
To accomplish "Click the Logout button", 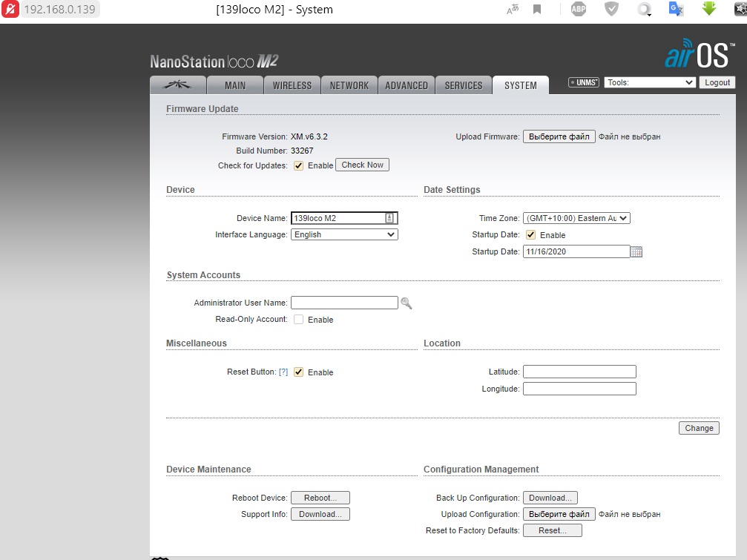I will tap(717, 82).
